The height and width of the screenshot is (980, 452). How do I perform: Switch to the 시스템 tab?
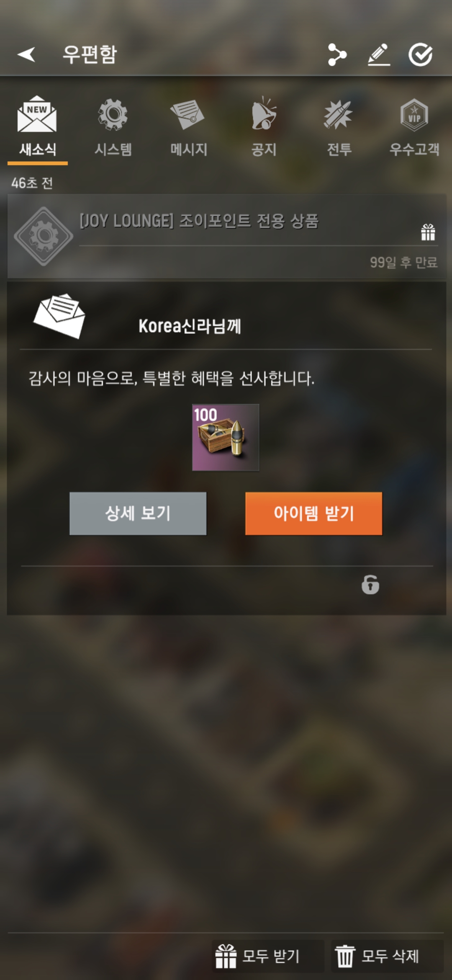coord(113,128)
